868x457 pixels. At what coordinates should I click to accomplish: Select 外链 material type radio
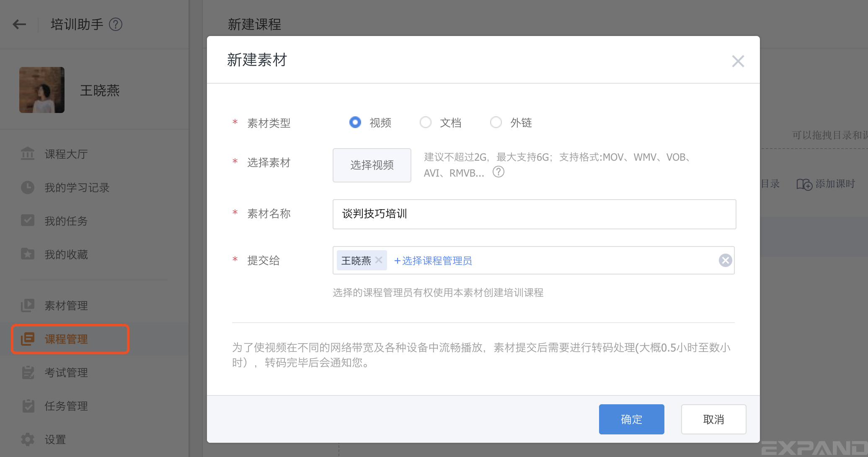[x=496, y=122]
